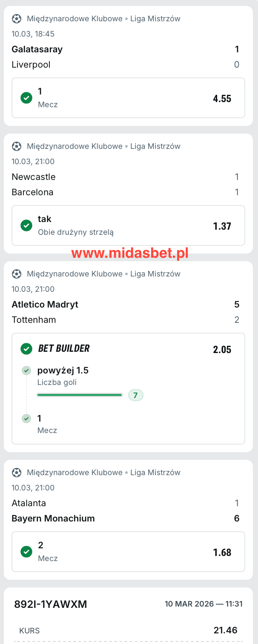This screenshot has height=644, width=258.
Task: Click green checkmark beside 4.55 odds
Action: tap(26, 98)
